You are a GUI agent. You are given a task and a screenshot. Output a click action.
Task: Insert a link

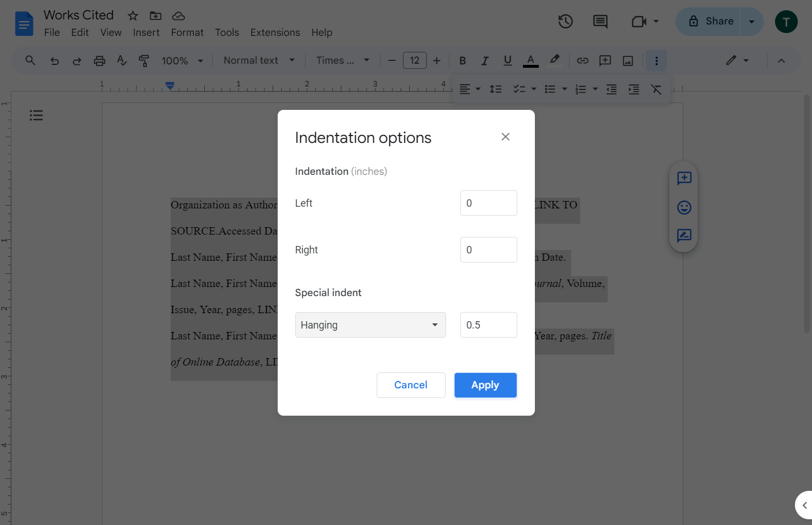click(x=583, y=60)
